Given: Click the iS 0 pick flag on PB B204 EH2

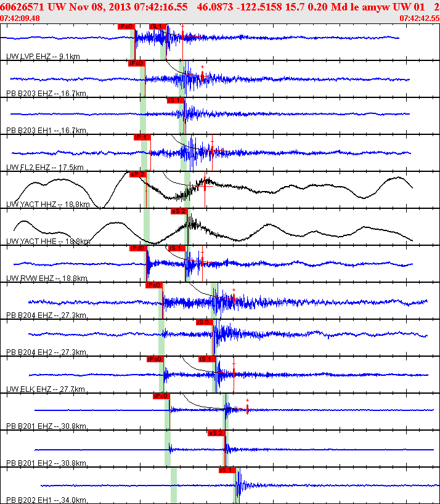Looking at the screenshot, I should 205,322.
